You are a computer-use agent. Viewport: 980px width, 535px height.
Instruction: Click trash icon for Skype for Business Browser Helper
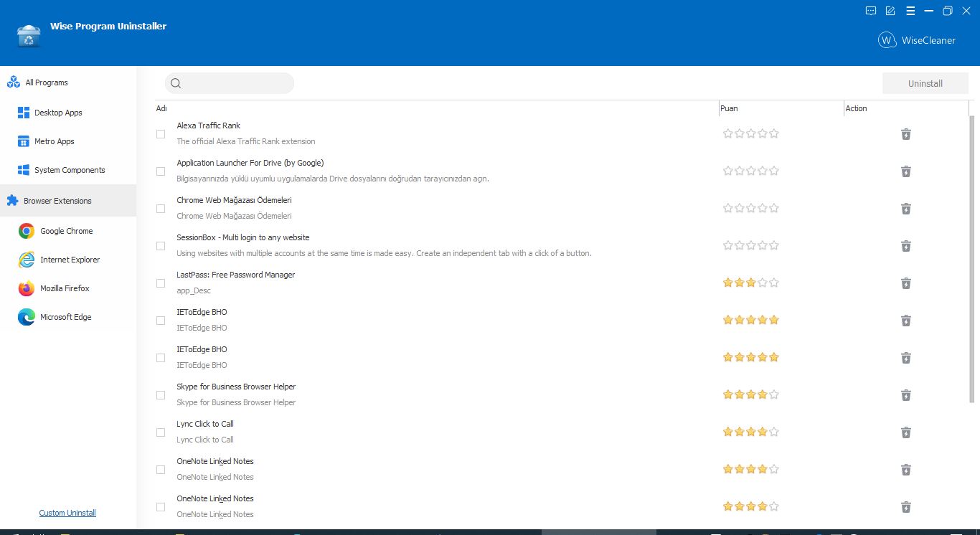click(906, 395)
